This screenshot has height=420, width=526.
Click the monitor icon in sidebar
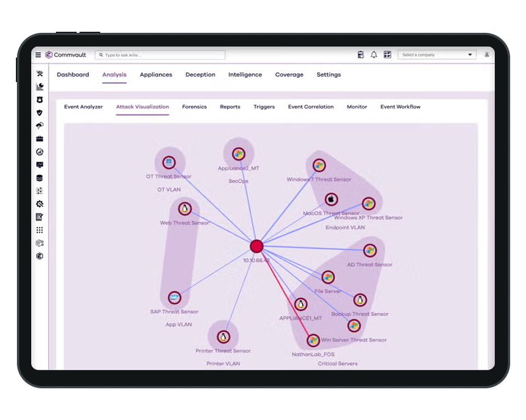click(39, 165)
